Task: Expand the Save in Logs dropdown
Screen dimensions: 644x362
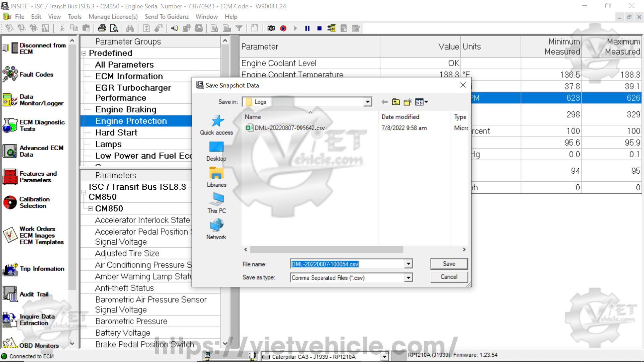Action: click(368, 102)
